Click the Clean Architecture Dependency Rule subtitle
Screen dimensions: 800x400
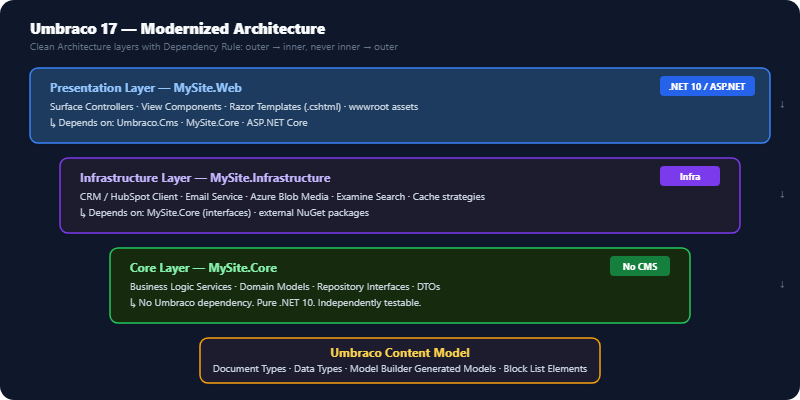point(214,47)
